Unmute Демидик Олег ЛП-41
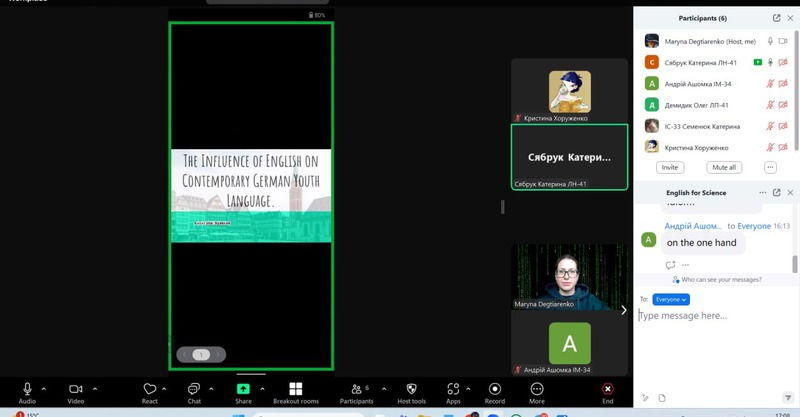Screen dimensions: 800x417 770,105
